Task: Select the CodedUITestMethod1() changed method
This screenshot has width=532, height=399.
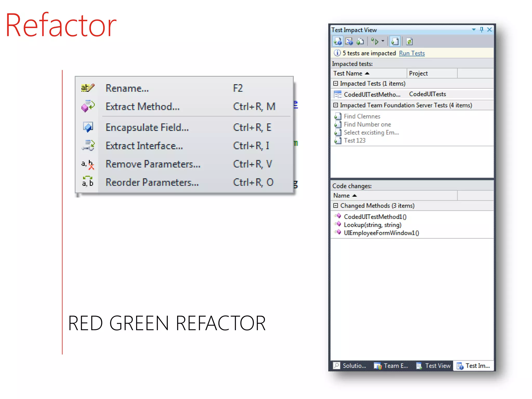Action: [375, 217]
